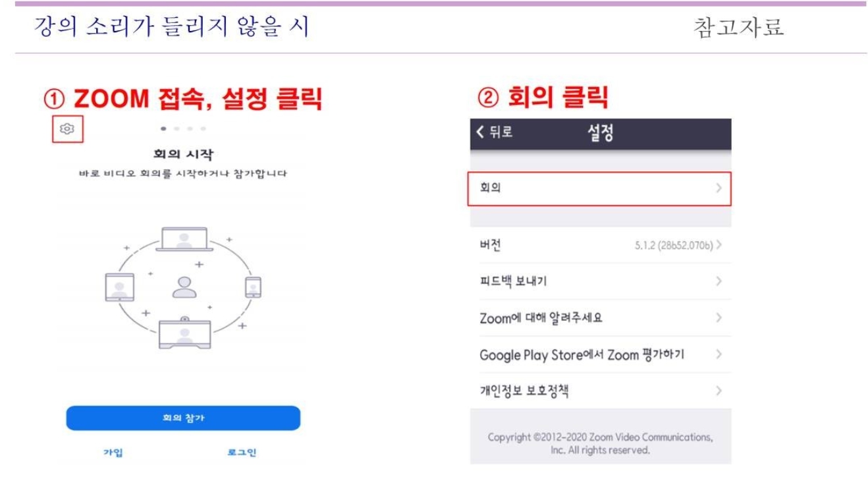Expand the 피드백 보내기 row chevron

[x=719, y=281]
